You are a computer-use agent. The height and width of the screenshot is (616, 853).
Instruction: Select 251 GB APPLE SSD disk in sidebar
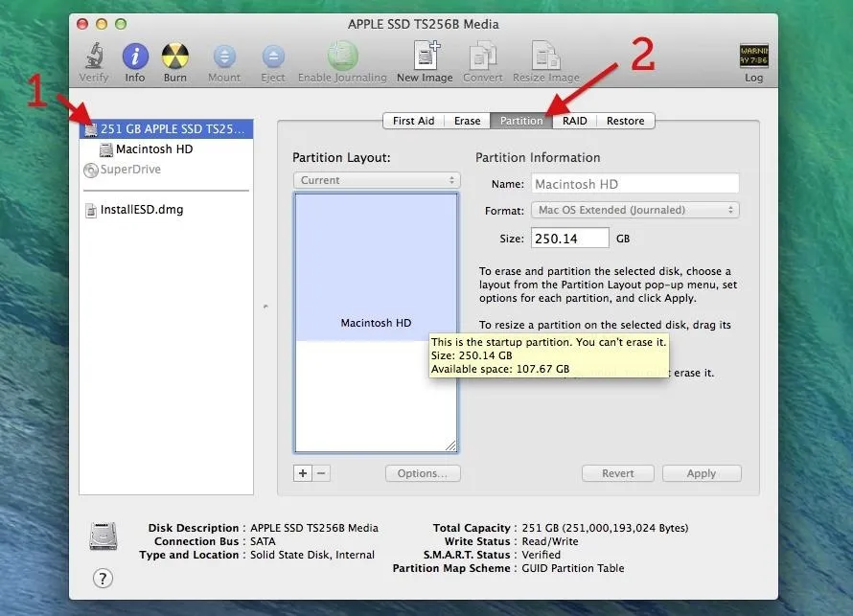(x=166, y=129)
